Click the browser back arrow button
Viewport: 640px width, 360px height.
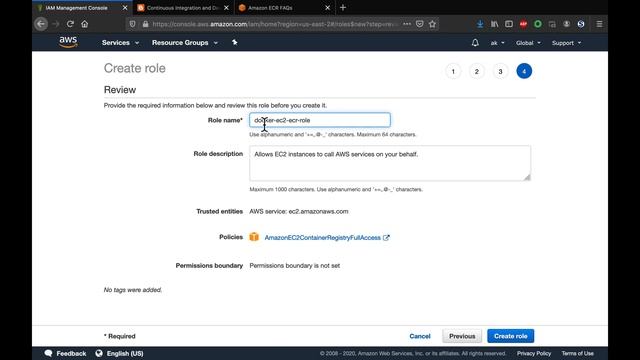[x=41, y=24]
